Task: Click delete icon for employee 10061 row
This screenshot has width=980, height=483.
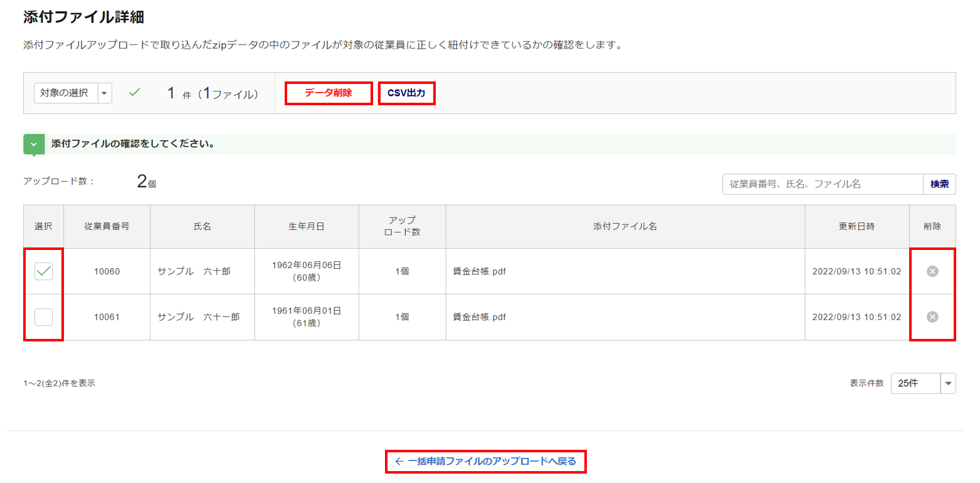Action: point(932,317)
